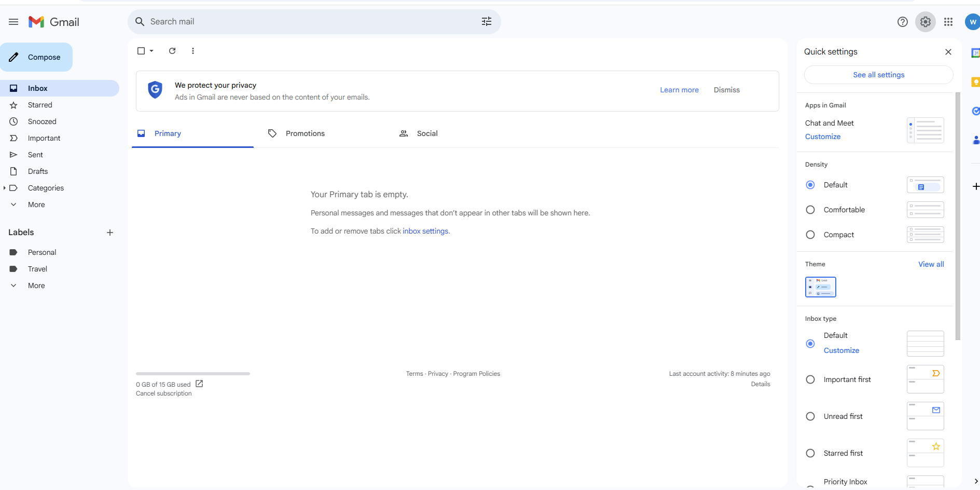The height and width of the screenshot is (490, 980).
Task: Click the search options filter icon
Action: pos(486,21)
